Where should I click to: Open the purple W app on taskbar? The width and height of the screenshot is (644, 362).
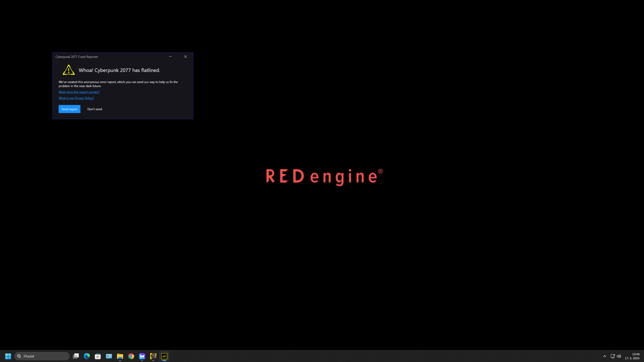click(142, 356)
